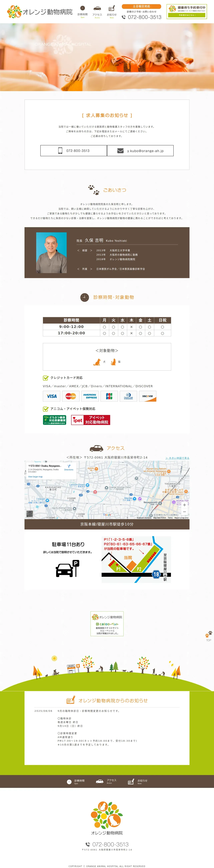Screen dimensions: 214x868
Task: Click the Neyagawashi station marker
Action: click(x=160, y=503)
